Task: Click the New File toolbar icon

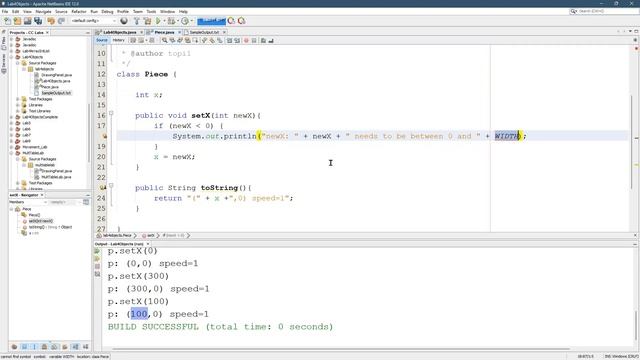Action: 7,21
